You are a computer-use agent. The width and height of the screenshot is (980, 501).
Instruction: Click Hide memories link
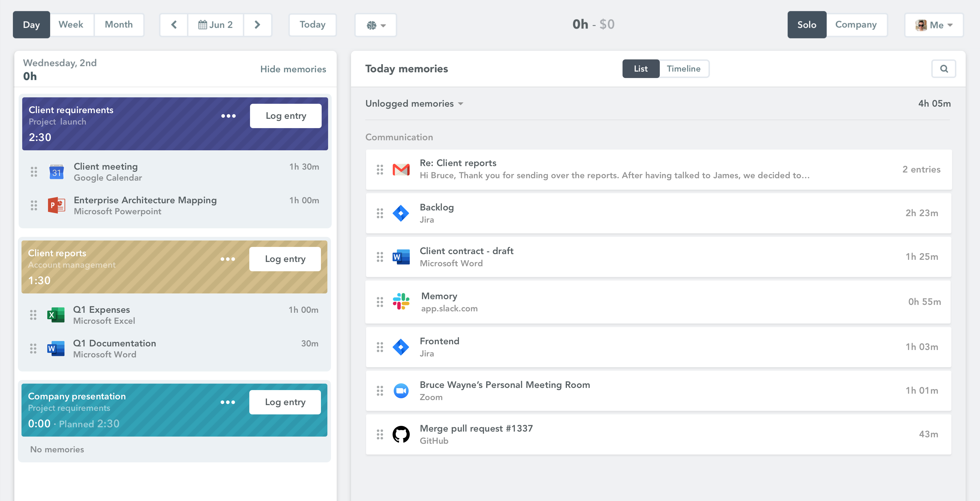pos(293,69)
